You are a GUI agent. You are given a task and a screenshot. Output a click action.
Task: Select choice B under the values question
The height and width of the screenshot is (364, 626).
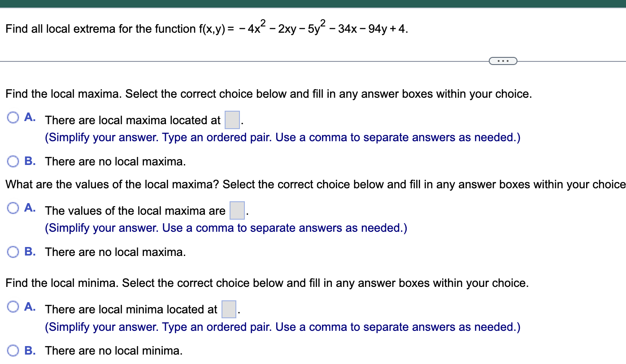(13, 252)
